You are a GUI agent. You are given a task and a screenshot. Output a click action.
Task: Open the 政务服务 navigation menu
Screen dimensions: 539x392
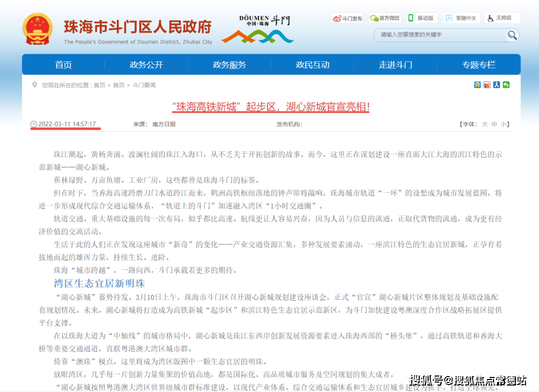(229, 64)
